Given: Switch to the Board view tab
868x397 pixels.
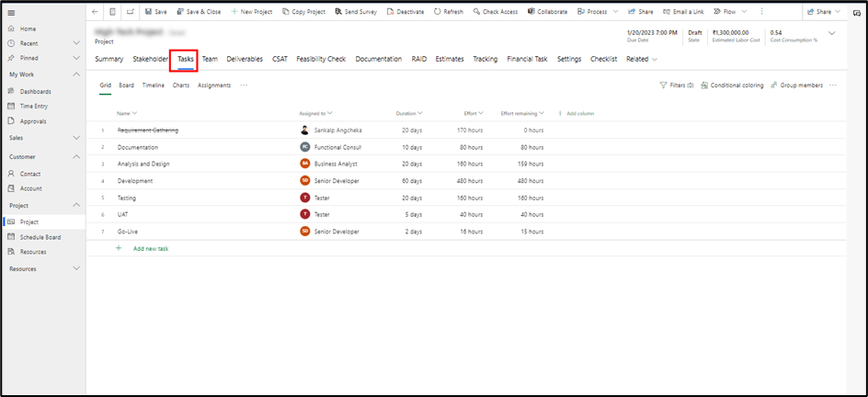Looking at the screenshot, I should [126, 85].
